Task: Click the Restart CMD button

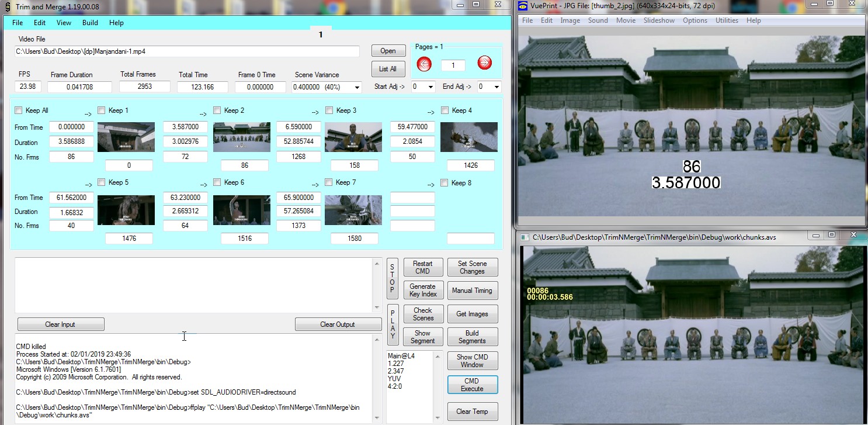Action: point(423,267)
